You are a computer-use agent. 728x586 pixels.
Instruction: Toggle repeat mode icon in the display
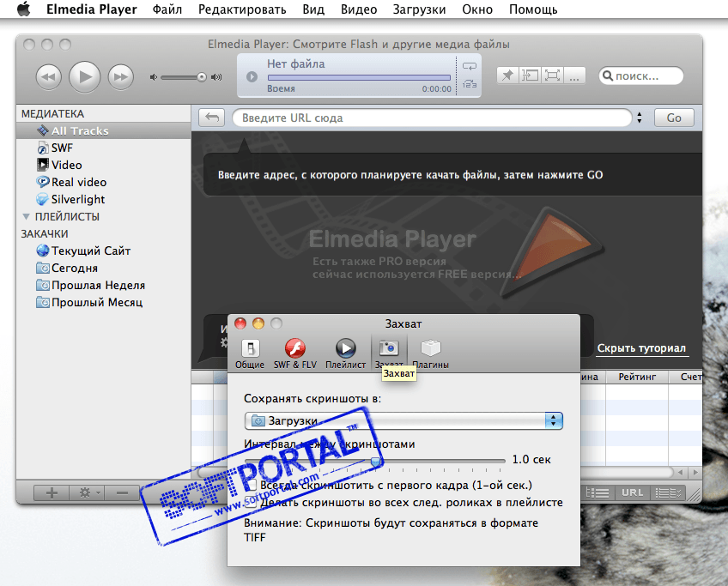click(470, 66)
